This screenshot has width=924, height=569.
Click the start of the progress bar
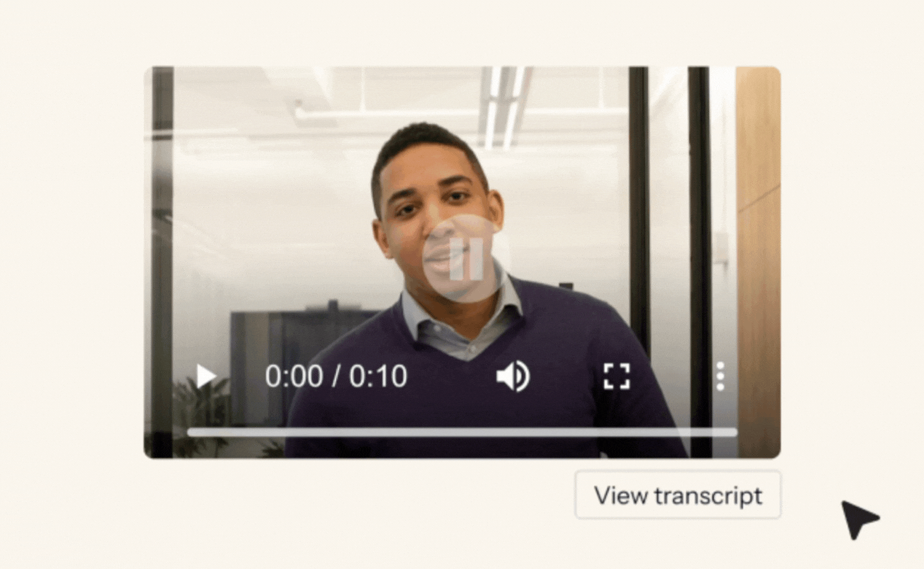coord(190,432)
